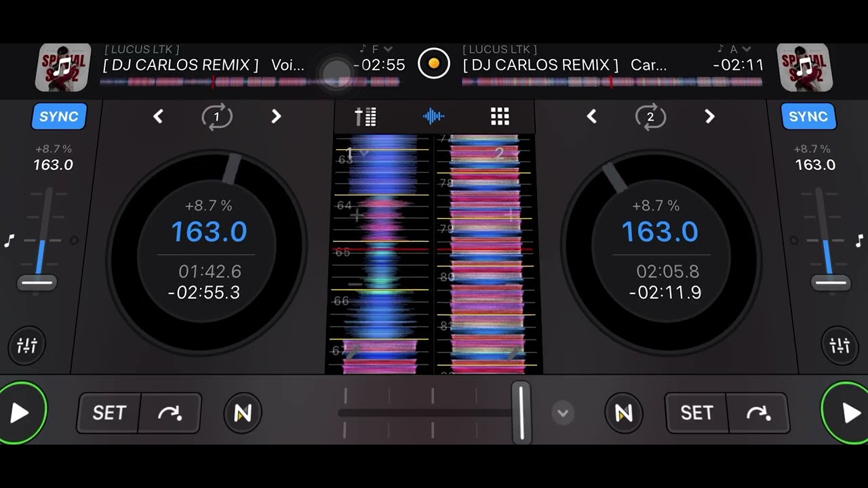Increase loop length on left deck
The image size is (868, 488).
tap(276, 117)
